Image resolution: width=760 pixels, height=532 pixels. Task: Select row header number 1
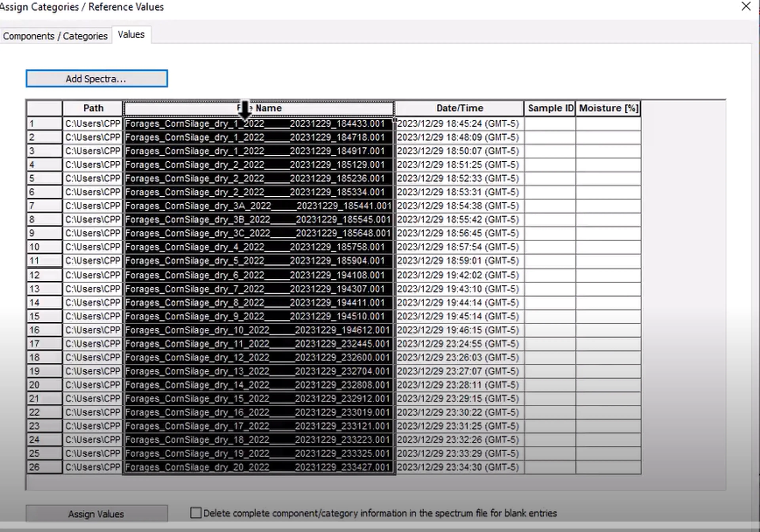[x=44, y=124]
